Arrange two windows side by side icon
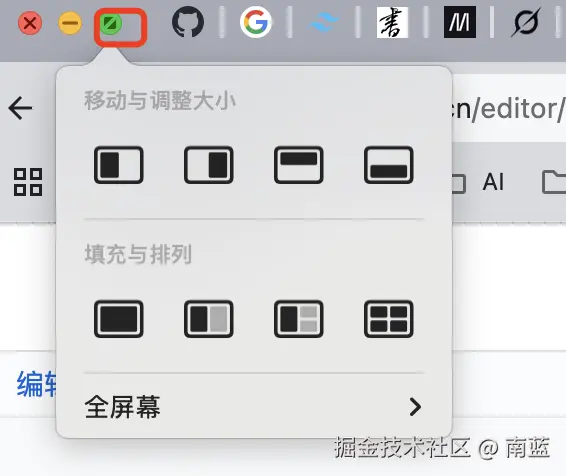 click(209, 319)
